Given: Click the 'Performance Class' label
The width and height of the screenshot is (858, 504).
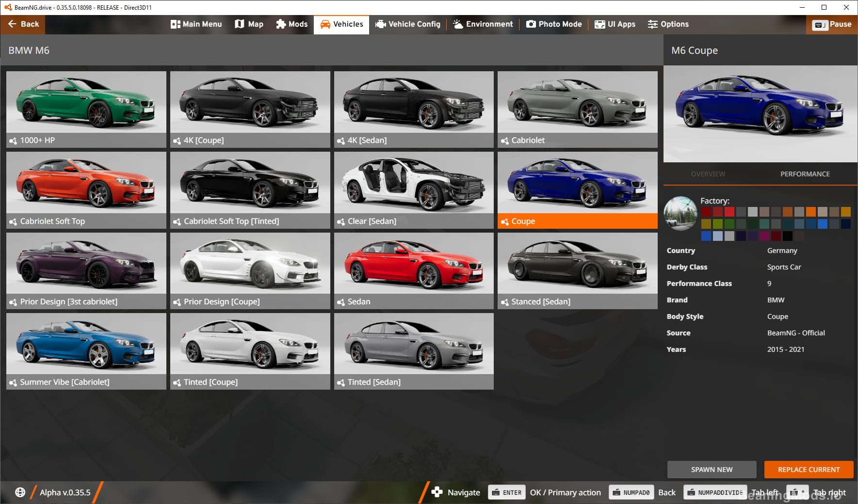Looking at the screenshot, I should tap(699, 283).
